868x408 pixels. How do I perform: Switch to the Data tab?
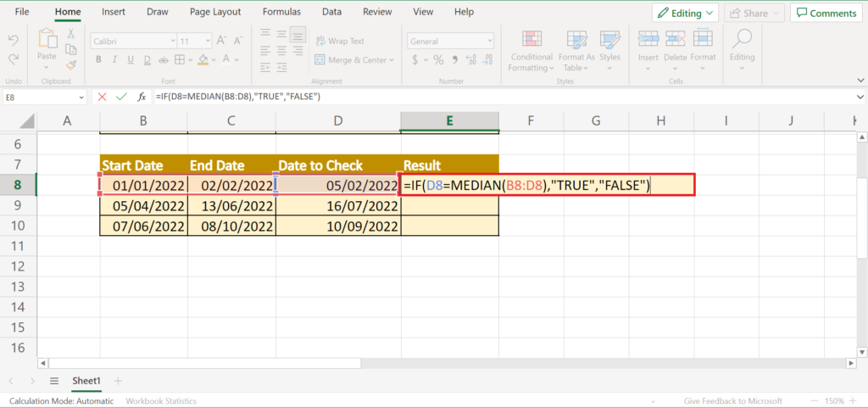(331, 12)
